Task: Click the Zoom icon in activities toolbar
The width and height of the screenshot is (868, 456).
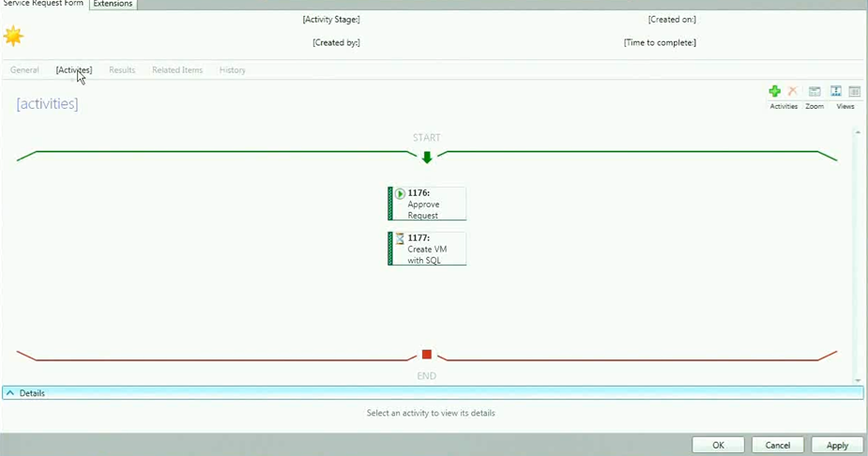Action: coord(815,91)
